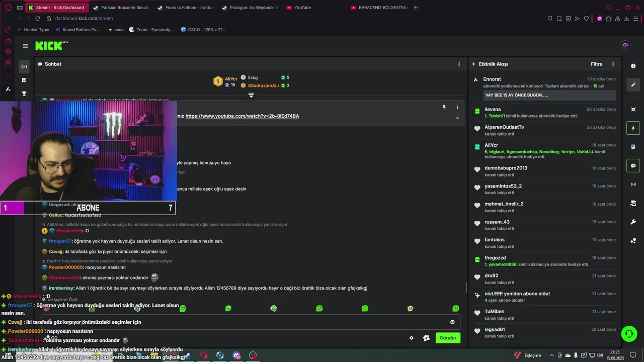Viewport: 644px width, 362px height.
Task: Open emoji picker in chat input
Action: tap(452, 322)
